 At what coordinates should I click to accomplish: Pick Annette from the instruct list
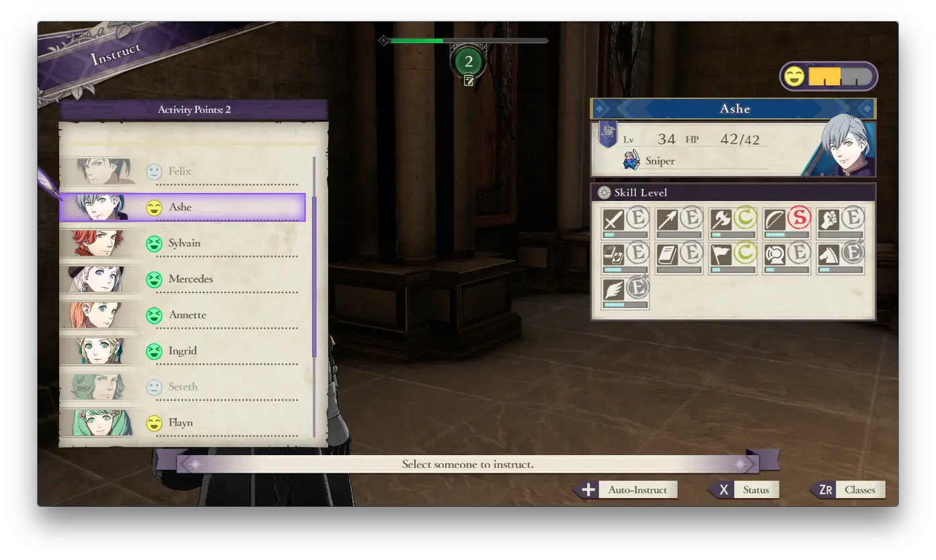tap(182, 315)
